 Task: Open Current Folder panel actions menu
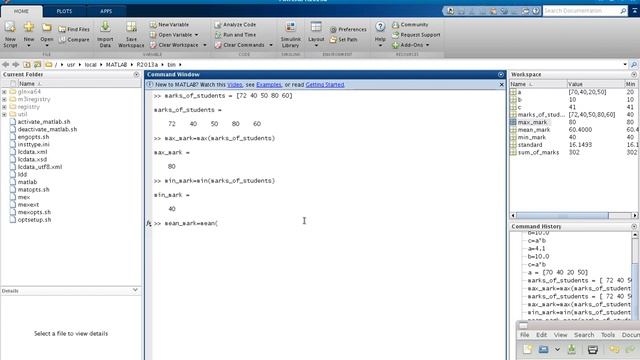tap(136, 75)
